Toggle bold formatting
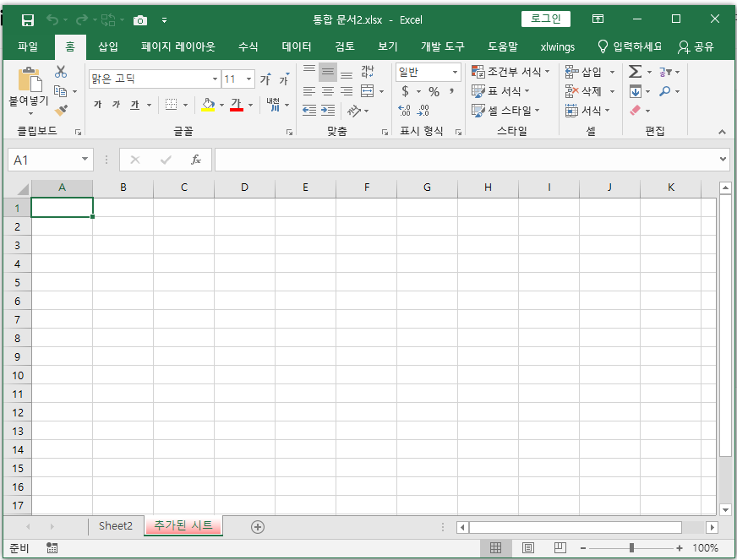The height and width of the screenshot is (560, 737). [x=98, y=104]
